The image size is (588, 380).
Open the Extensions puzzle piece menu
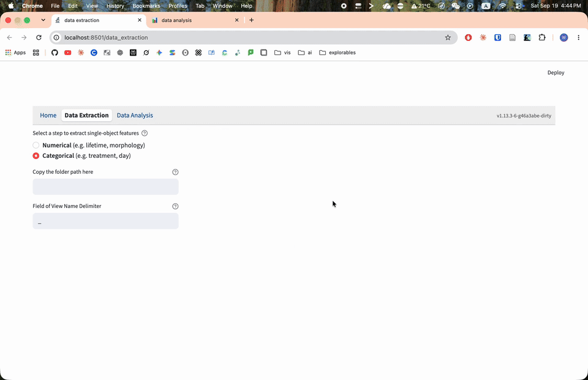click(x=542, y=37)
